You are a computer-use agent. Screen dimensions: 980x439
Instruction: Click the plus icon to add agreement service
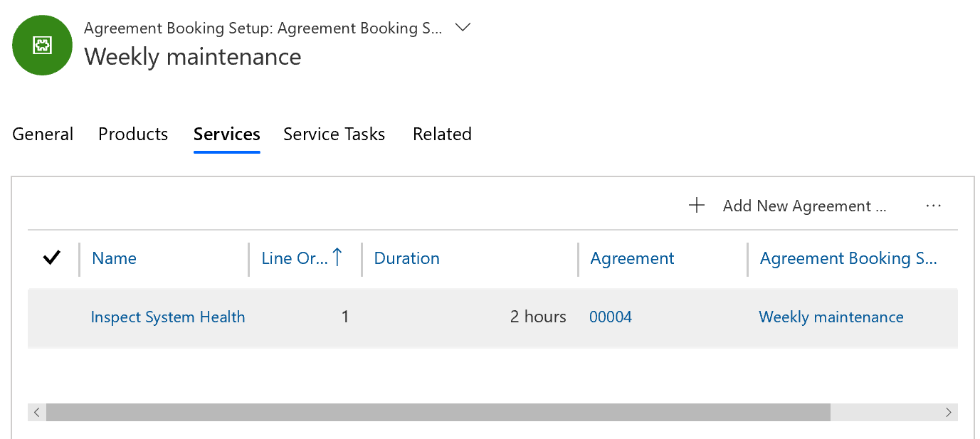pos(697,206)
